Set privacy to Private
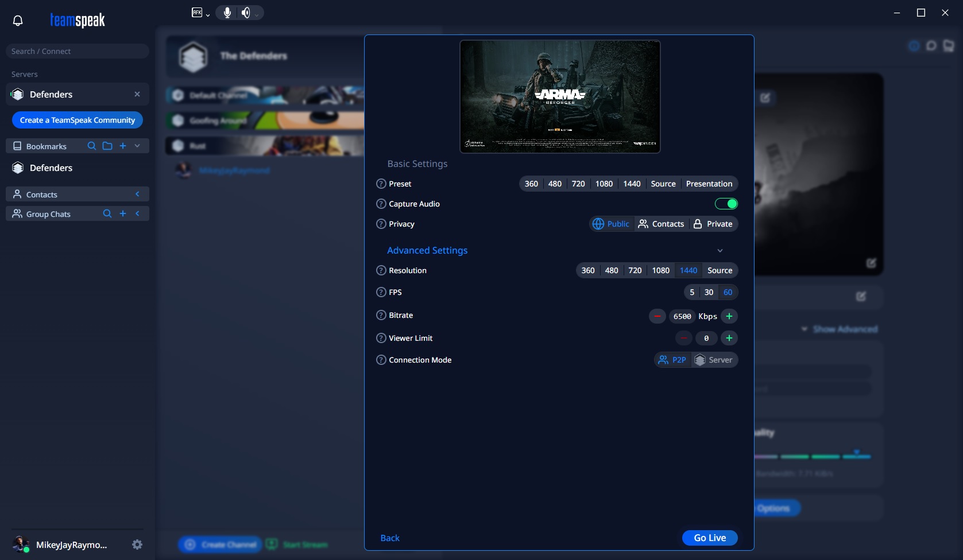The height and width of the screenshot is (560, 963). tap(713, 224)
